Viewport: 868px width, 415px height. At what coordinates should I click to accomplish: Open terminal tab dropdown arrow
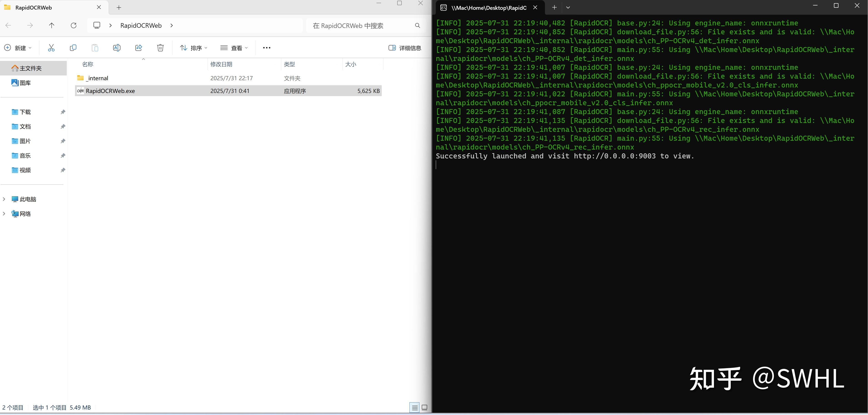pyautogui.click(x=568, y=7)
